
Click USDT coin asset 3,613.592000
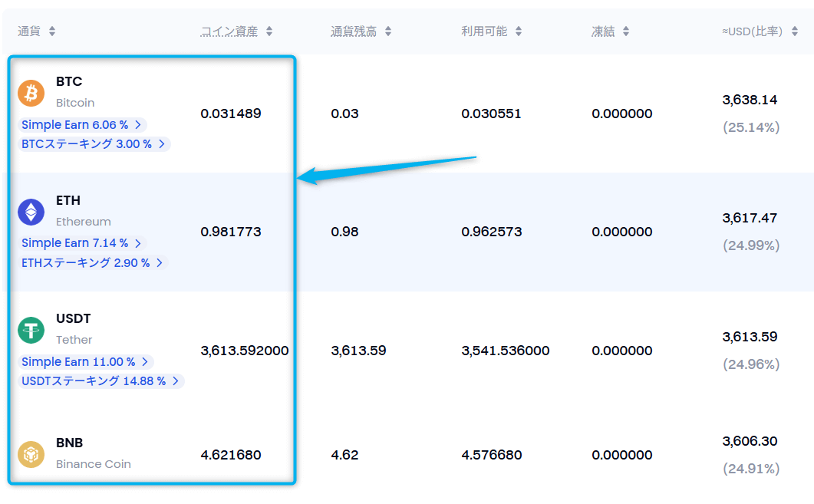tap(245, 351)
